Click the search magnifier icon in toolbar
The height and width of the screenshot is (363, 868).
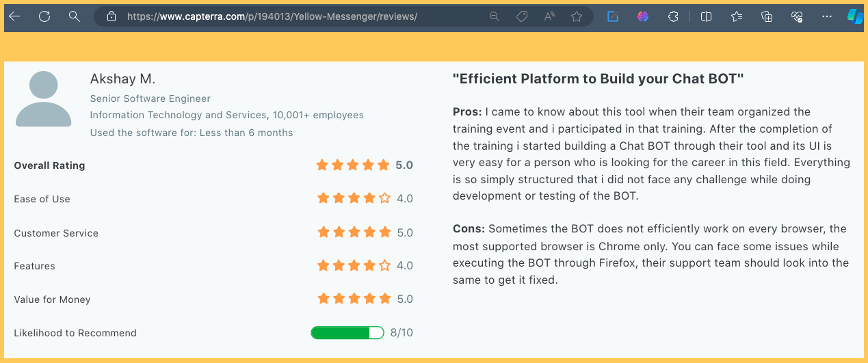pyautogui.click(x=75, y=16)
